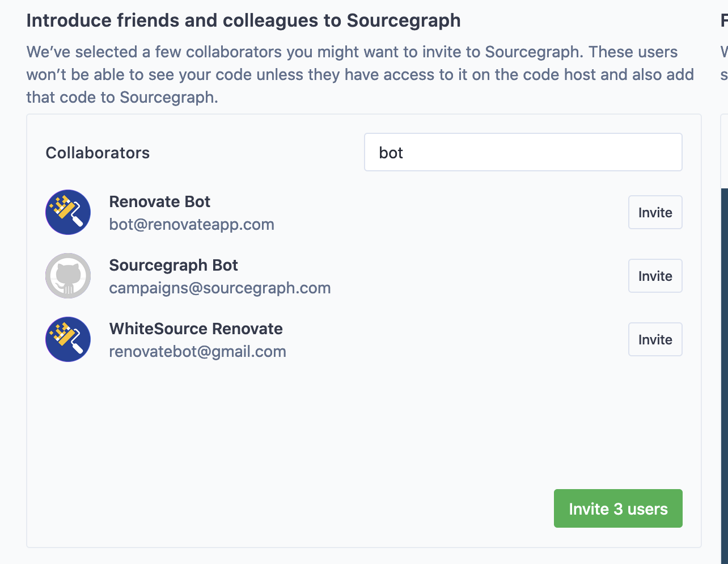
Task: Click the green Invite 3 users button
Action: [x=618, y=508]
